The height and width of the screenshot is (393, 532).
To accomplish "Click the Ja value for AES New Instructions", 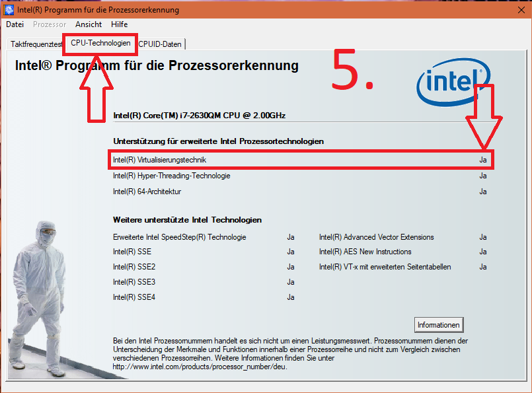I will tap(483, 252).
